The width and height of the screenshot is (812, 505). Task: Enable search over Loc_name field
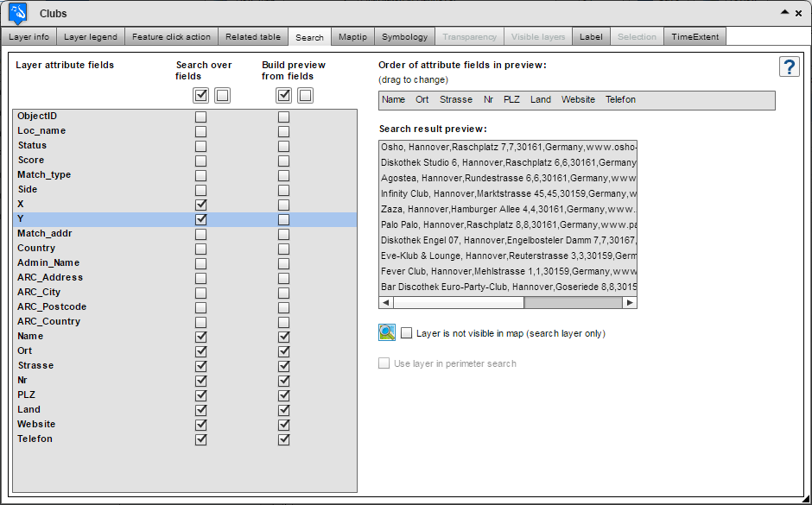(x=201, y=131)
